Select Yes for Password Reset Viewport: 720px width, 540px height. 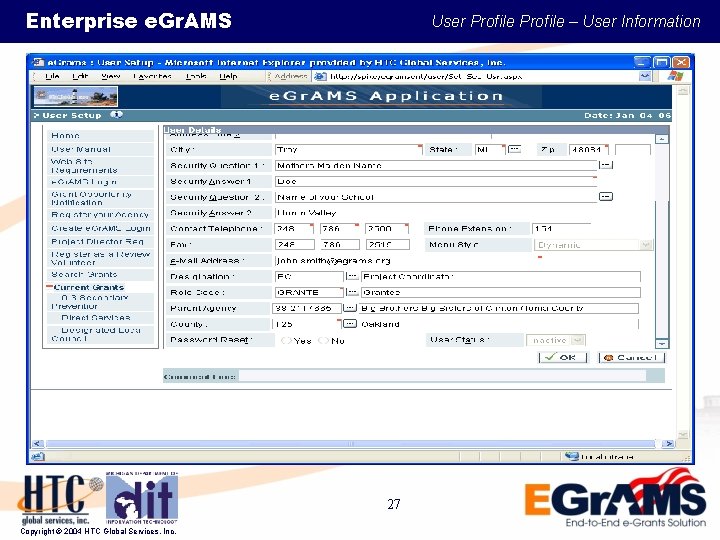(286, 341)
